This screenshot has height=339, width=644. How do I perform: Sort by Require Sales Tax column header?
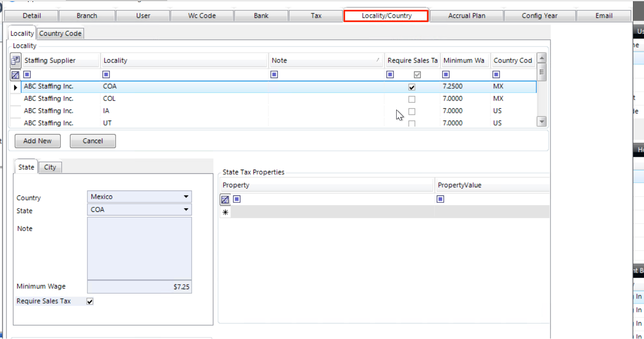click(412, 61)
